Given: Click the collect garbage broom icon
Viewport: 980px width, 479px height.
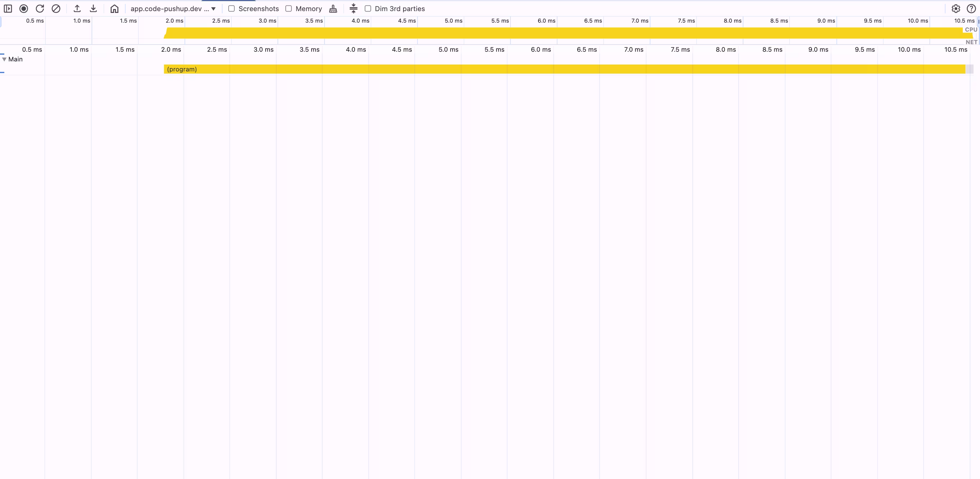Looking at the screenshot, I should point(333,8).
